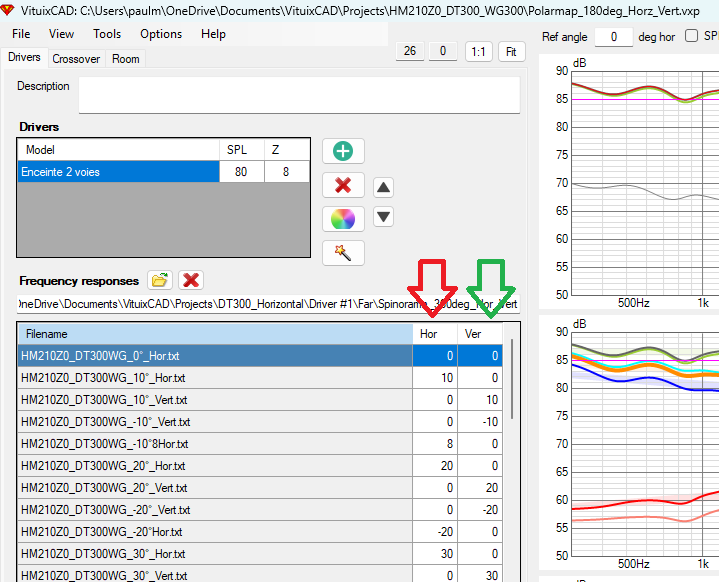
Task: Open the Options menu
Action: click(x=161, y=34)
